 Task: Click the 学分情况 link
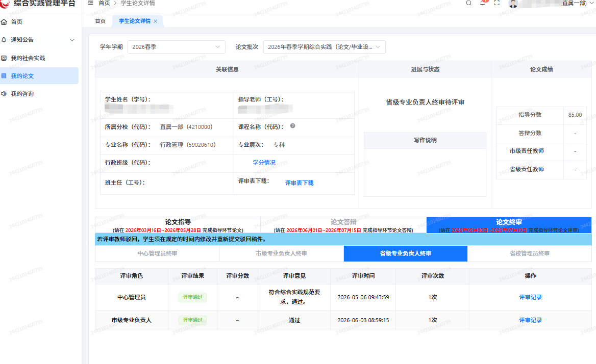point(264,163)
